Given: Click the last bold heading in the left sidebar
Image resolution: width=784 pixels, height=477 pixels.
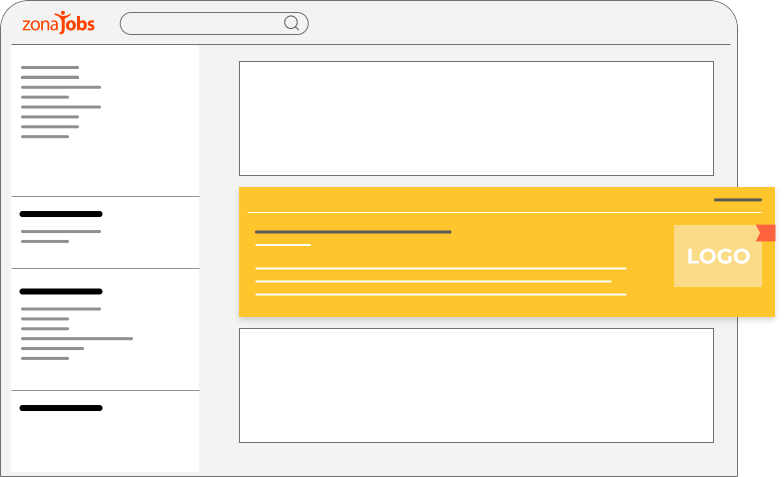Looking at the screenshot, I should [x=61, y=408].
